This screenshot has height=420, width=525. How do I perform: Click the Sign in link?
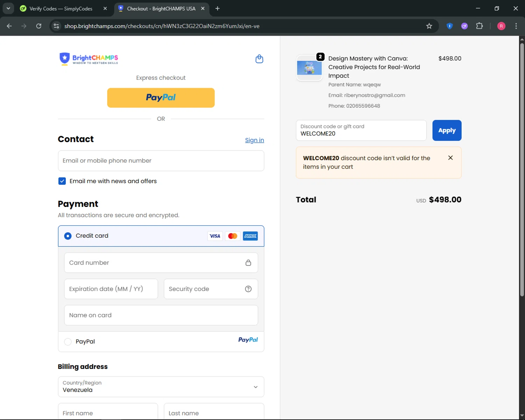[254, 140]
